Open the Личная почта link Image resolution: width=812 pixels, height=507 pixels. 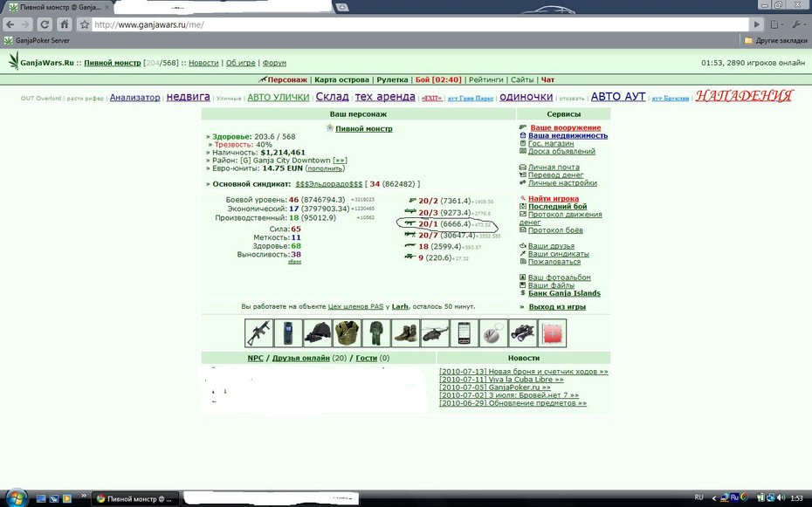click(554, 167)
